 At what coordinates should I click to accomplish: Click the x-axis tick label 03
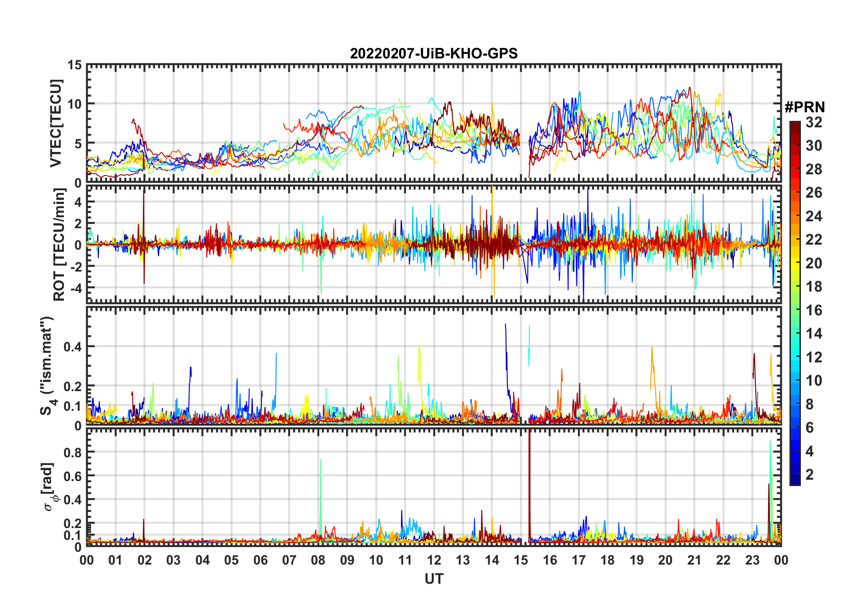[173, 560]
